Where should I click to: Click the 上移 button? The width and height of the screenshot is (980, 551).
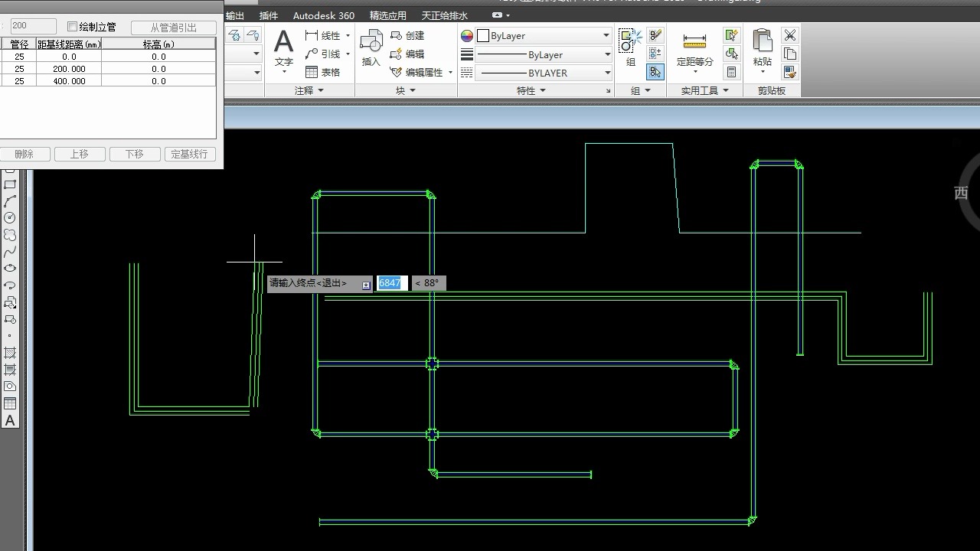pyautogui.click(x=79, y=154)
